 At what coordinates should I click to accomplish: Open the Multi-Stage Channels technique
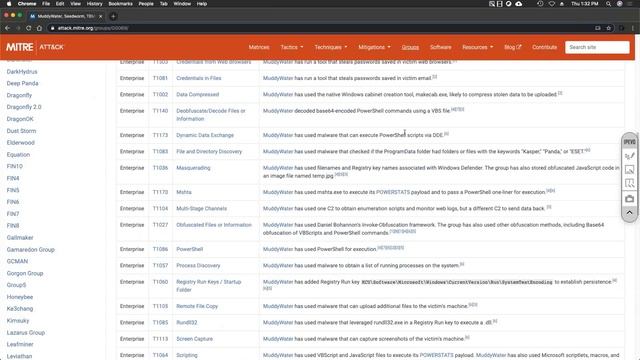click(x=201, y=208)
